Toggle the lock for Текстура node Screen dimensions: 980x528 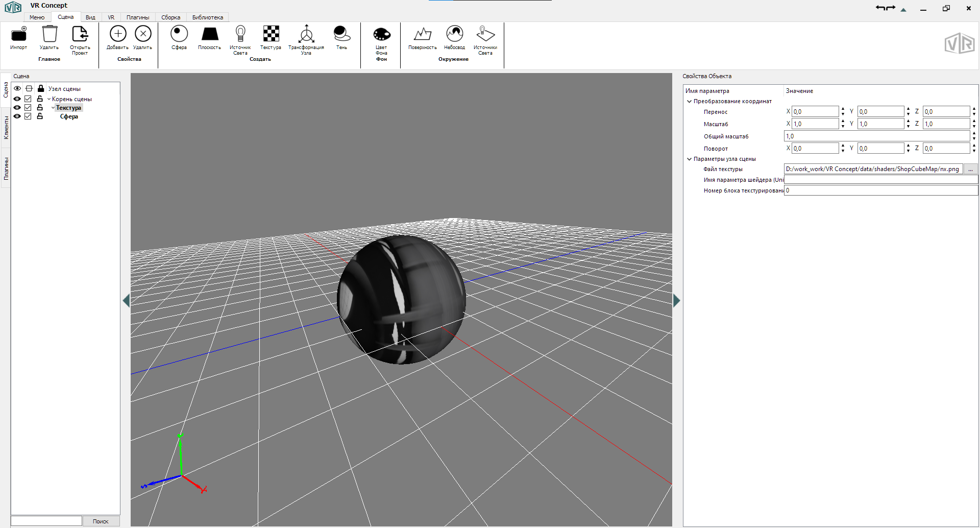click(40, 107)
